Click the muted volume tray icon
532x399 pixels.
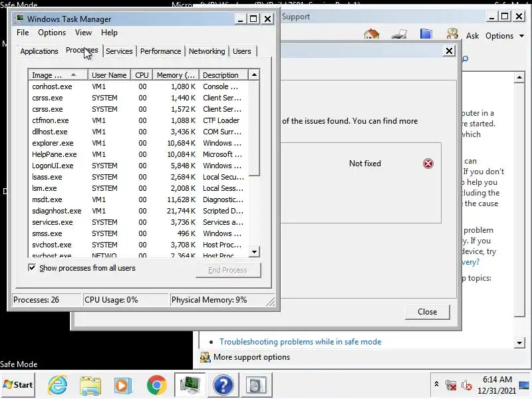click(x=467, y=385)
